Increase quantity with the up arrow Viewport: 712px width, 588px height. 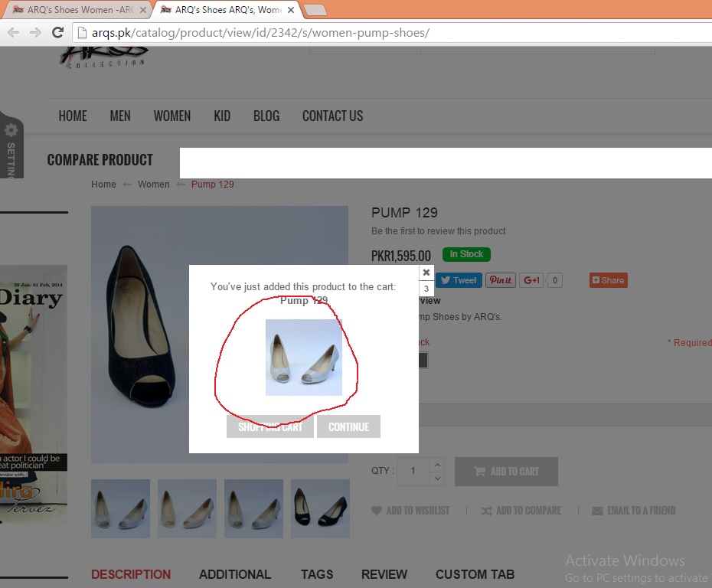pyautogui.click(x=437, y=465)
